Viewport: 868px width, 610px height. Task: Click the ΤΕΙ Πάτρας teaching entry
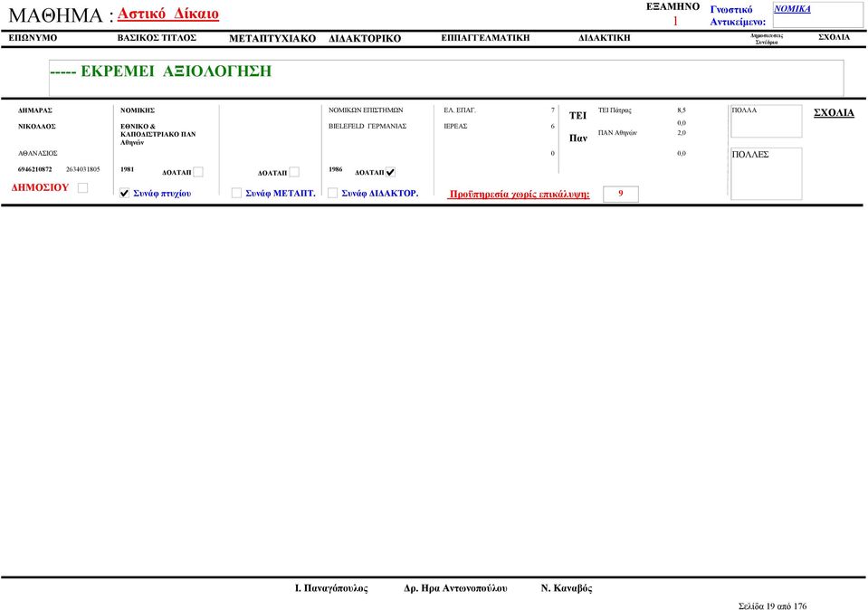pos(615,110)
